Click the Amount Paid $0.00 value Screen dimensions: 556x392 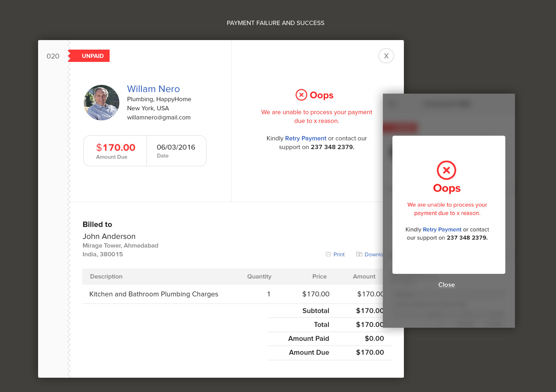[x=375, y=338]
